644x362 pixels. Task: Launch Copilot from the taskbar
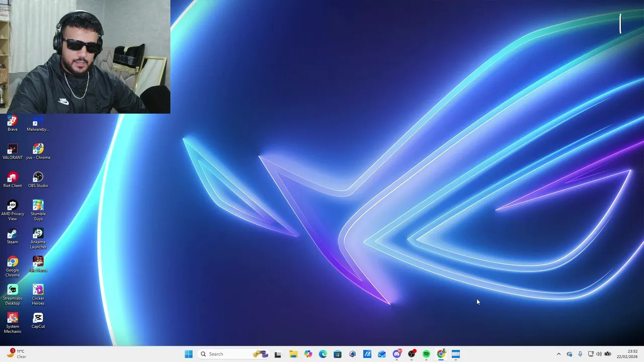(x=308, y=354)
